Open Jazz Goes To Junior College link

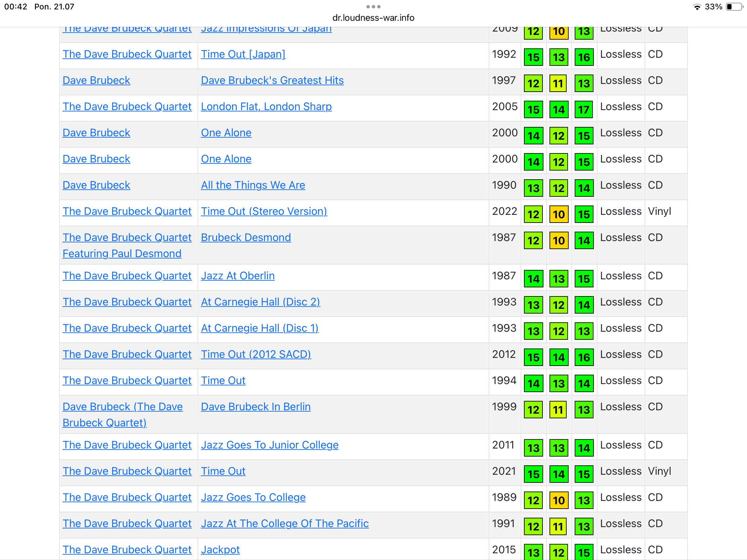click(x=269, y=445)
